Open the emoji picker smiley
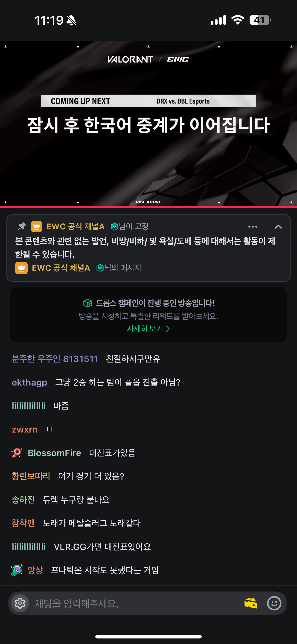This screenshot has height=644, width=297. [274, 603]
